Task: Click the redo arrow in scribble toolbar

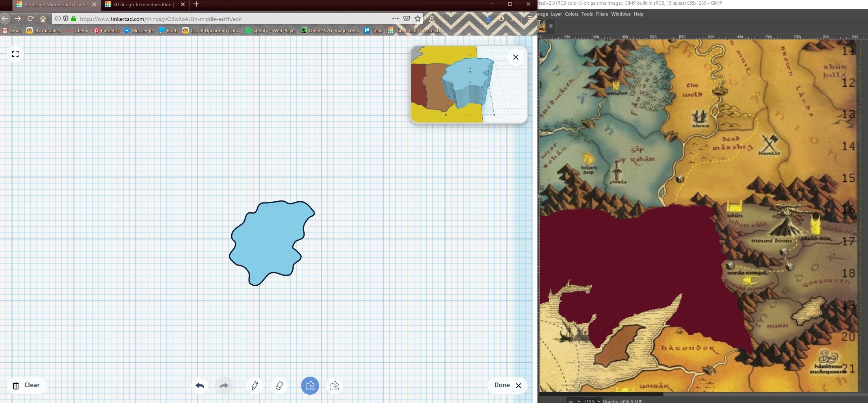Action: click(224, 386)
